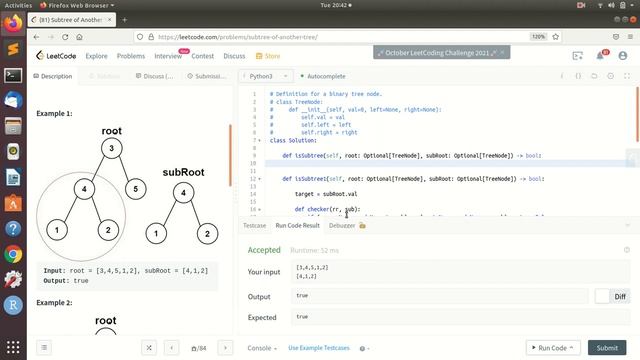Viewport: 640px width, 360px height.
Task: Go back in browser history
Action: (x=36, y=37)
